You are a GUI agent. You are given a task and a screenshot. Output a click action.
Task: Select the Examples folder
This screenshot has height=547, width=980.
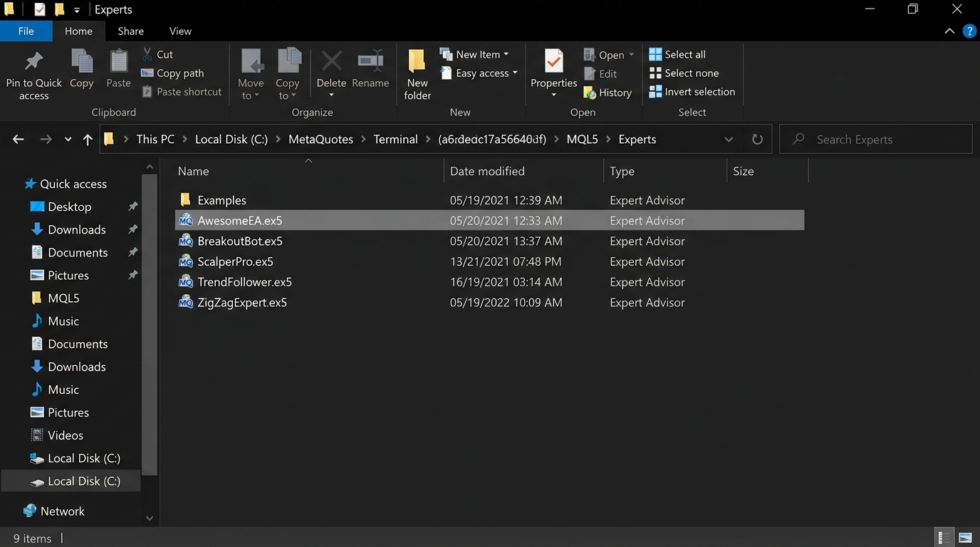489,200
